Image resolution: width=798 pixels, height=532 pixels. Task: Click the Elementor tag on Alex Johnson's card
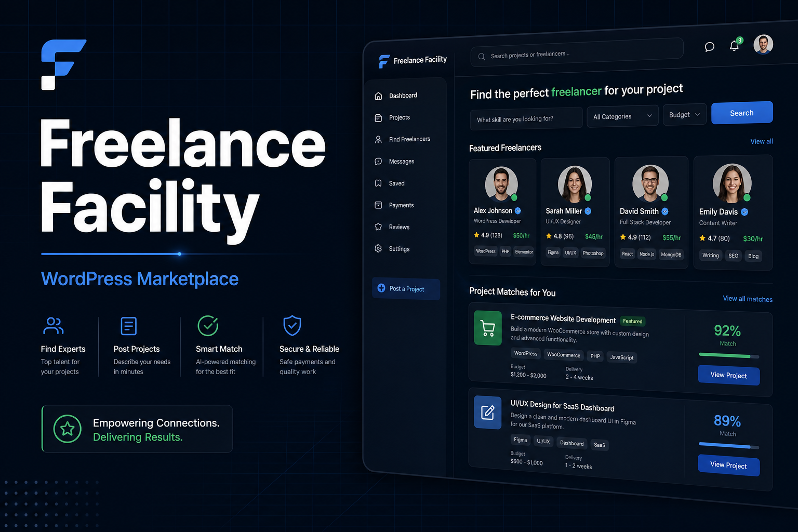524,252
